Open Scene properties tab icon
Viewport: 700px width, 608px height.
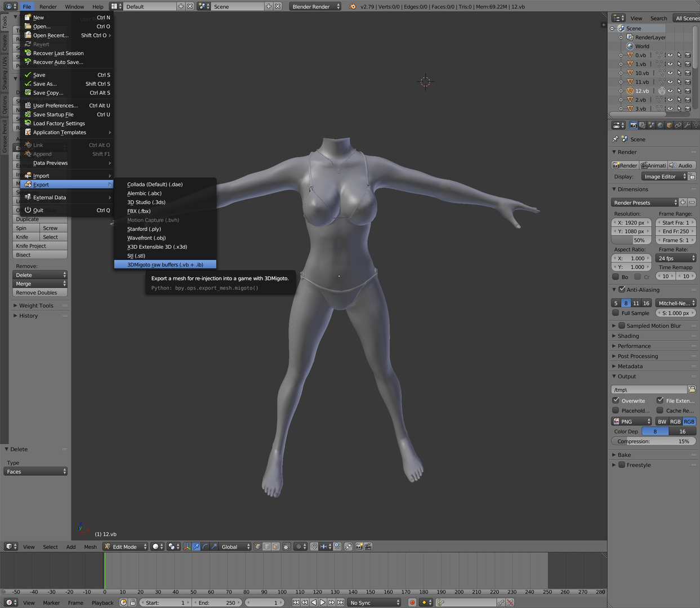652,125
